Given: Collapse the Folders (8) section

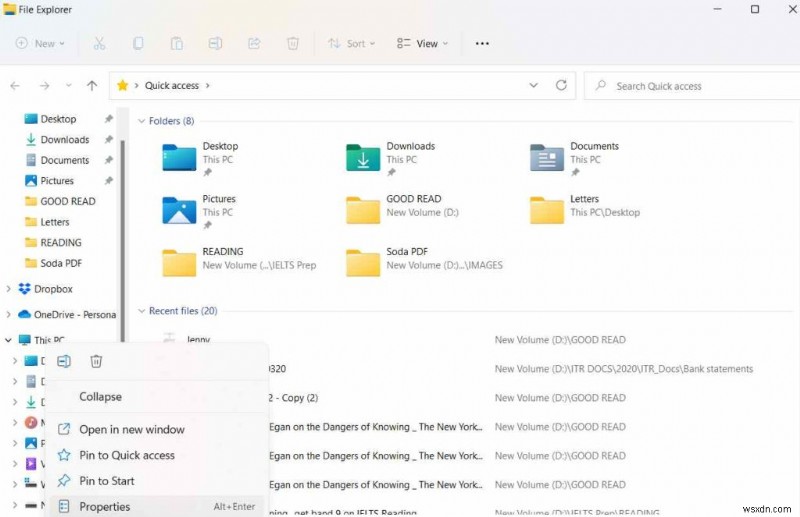Looking at the screenshot, I should coord(141,121).
